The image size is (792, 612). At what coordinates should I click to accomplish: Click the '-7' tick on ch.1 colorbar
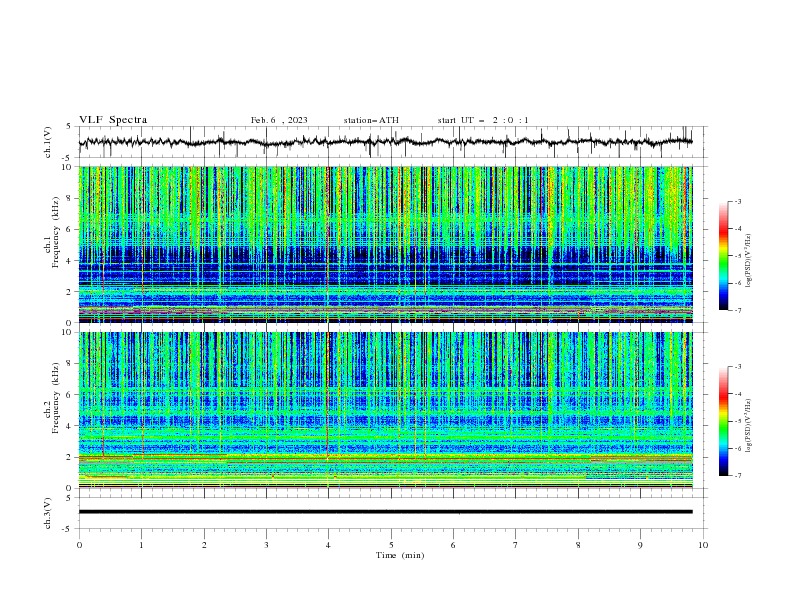tap(737, 310)
